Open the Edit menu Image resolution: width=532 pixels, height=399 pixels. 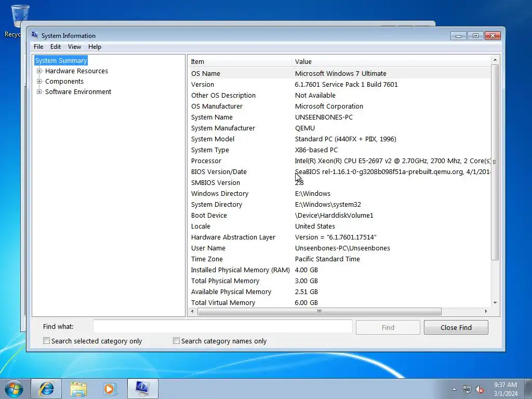55,47
